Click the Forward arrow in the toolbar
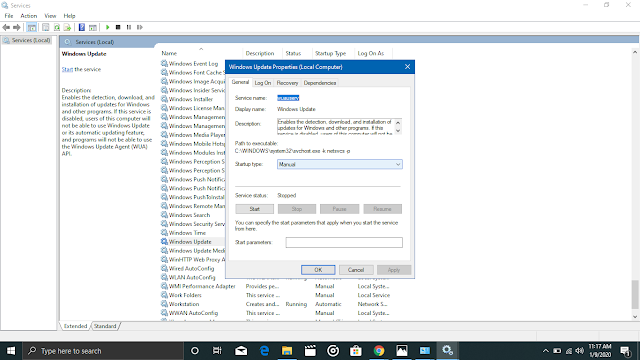The width and height of the screenshot is (640, 360). [x=17, y=27]
